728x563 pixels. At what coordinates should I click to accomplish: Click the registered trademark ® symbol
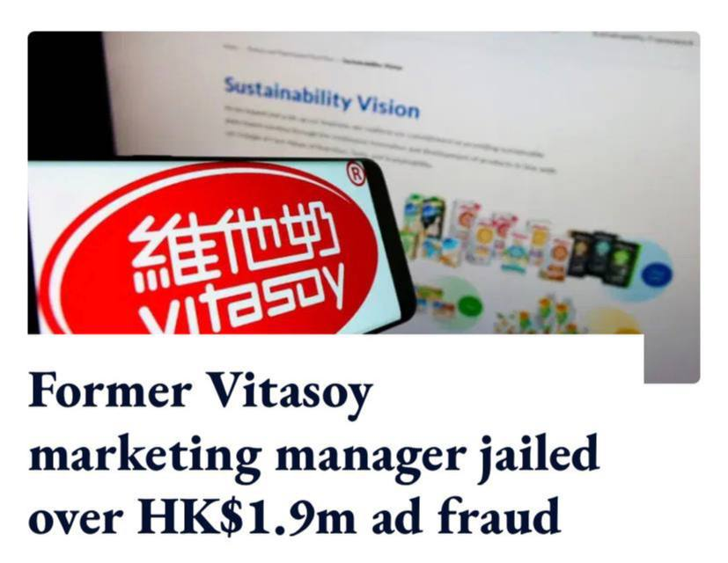tap(357, 173)
